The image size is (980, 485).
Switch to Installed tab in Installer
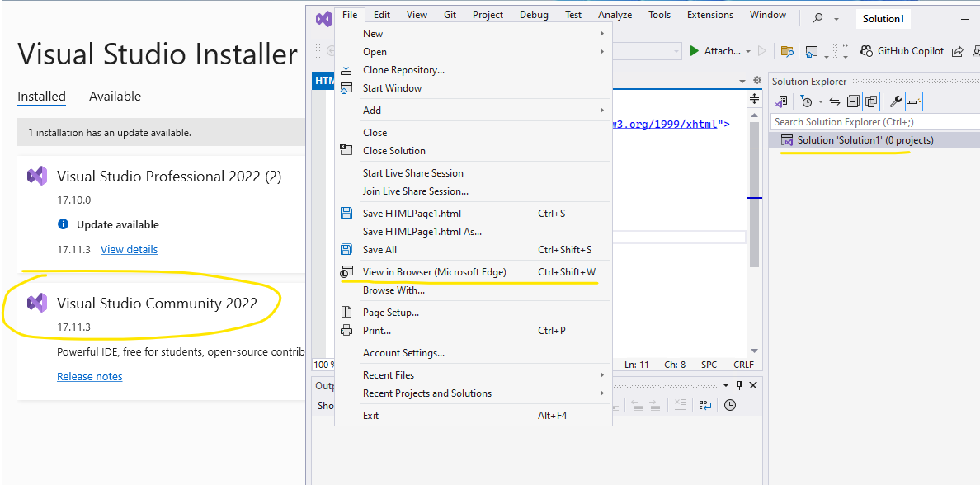click(41, 96)
